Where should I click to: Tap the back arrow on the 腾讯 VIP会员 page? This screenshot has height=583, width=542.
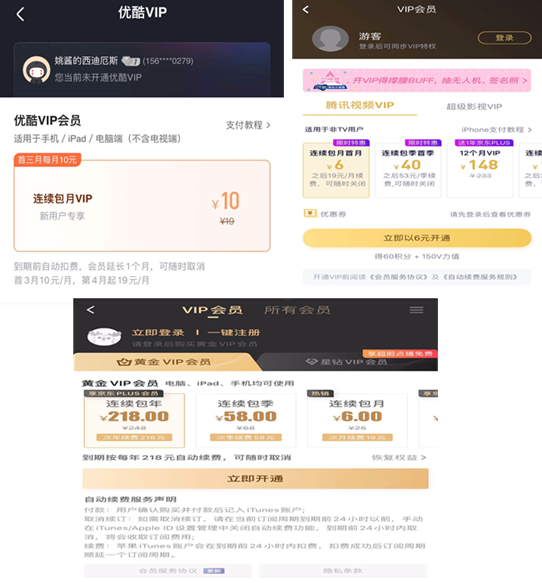point(306,9)
